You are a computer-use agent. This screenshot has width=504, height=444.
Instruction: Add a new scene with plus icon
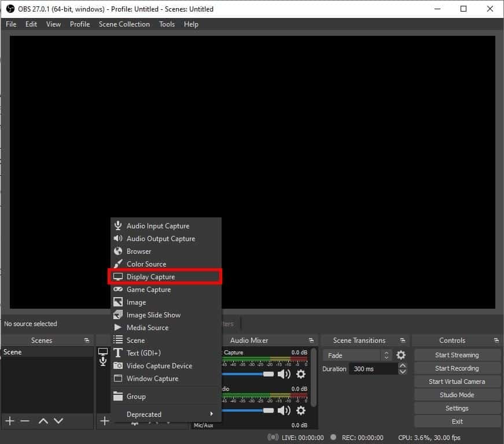[x=10, y=421]
